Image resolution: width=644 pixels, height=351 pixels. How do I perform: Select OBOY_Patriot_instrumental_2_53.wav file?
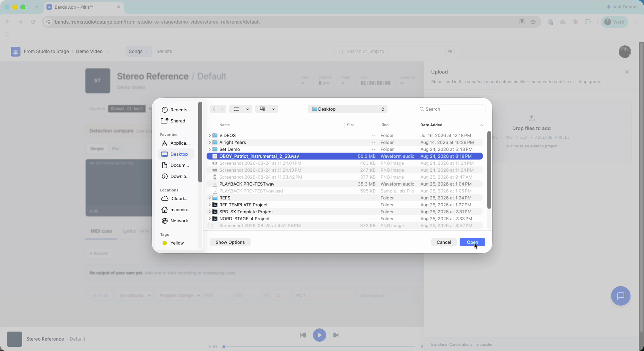(x=345, y=156)
